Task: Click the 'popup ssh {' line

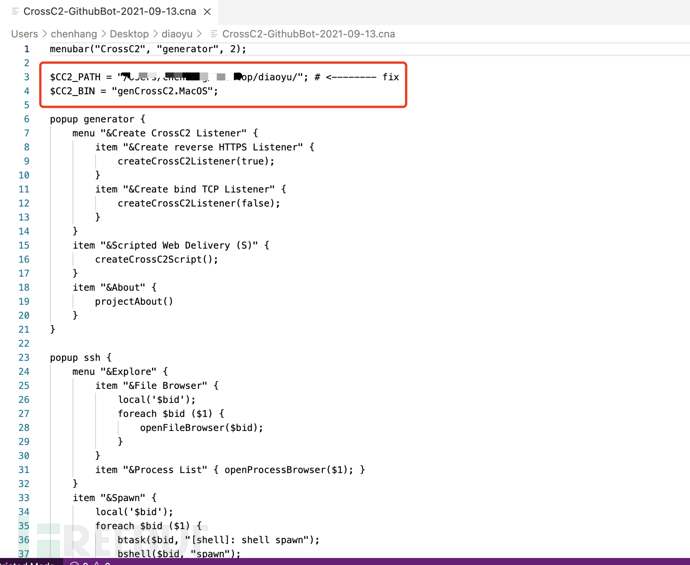Action: 81,358
